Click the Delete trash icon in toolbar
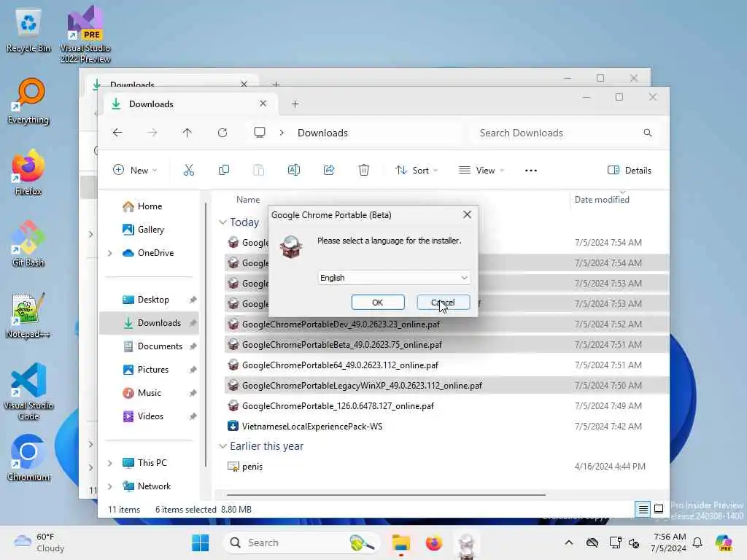The width and height of the screenshot is (747, 560). tap(364, 170)
